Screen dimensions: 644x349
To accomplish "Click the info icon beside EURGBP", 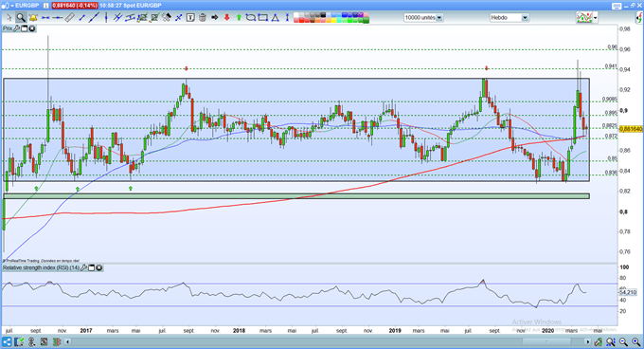I will 45,6.
